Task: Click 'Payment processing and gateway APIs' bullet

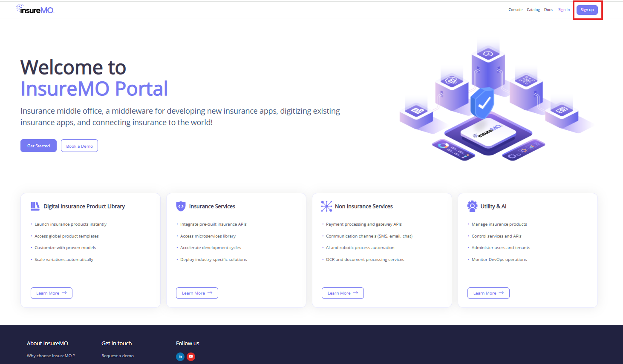Action: click(x=364, y=224)
